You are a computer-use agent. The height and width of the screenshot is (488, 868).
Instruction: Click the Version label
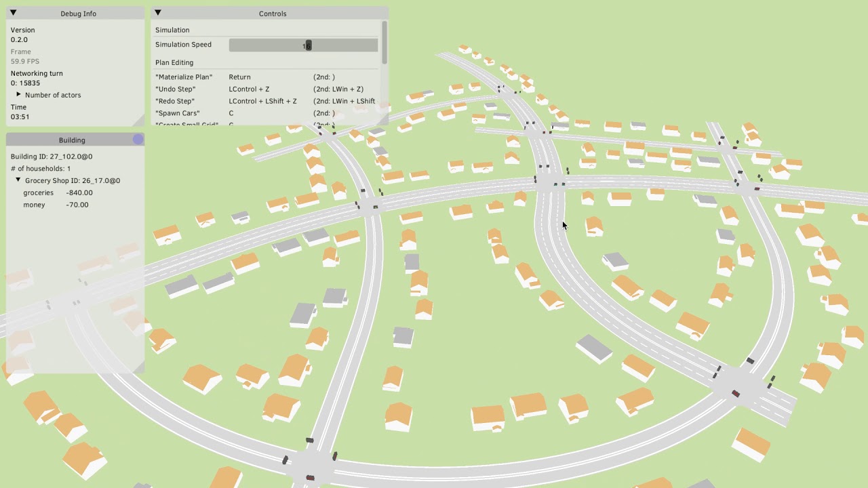(x=22, y=30)
